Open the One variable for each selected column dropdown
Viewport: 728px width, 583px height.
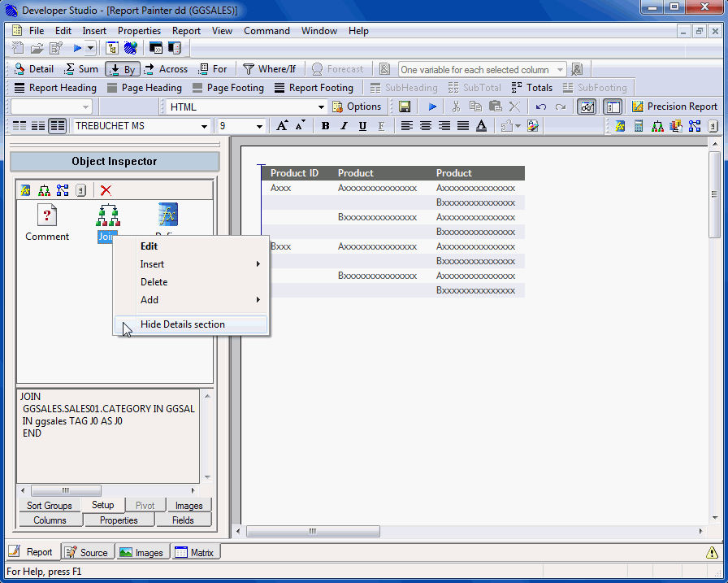click(561, 70)
